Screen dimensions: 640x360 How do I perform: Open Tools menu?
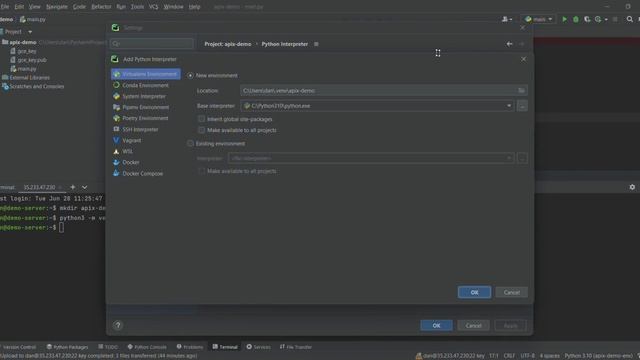click(x=137, y=7)
